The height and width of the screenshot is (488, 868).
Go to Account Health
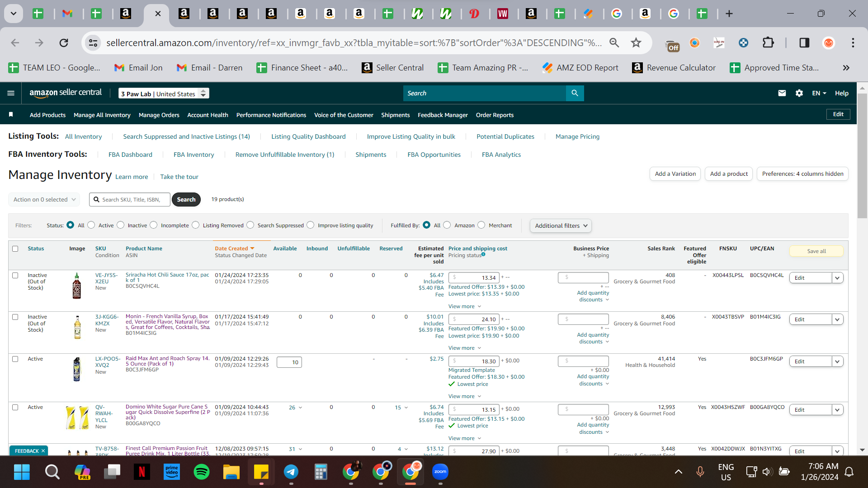pos(208,115)
